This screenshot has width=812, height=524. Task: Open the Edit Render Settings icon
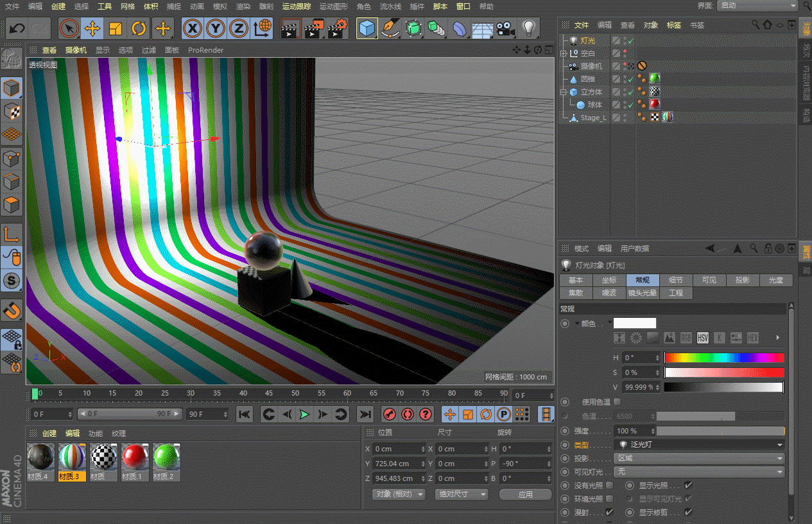(337, 29)
